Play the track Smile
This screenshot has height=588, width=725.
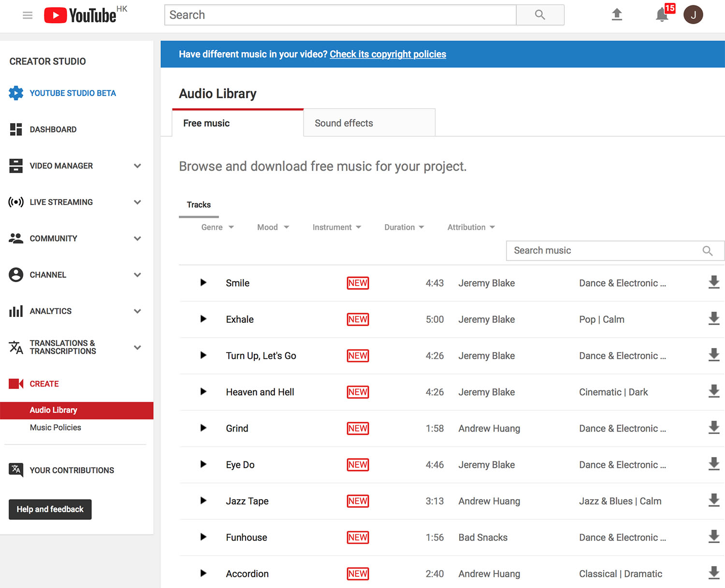[203, 283]
